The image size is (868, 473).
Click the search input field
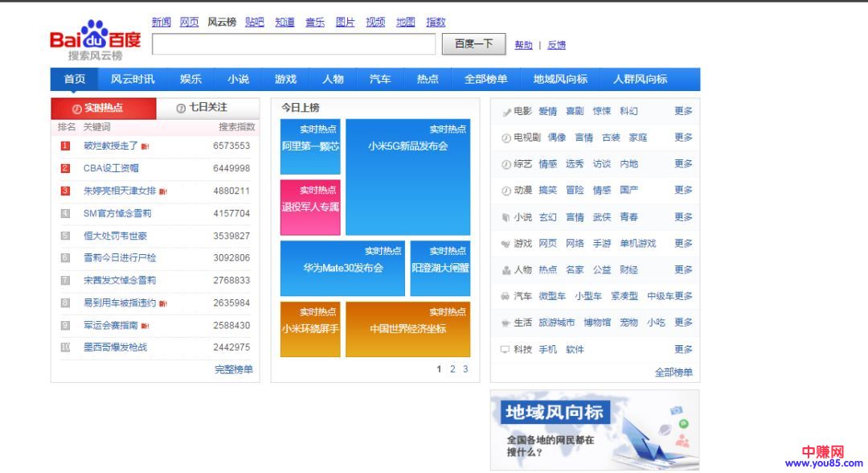(293, 44)
